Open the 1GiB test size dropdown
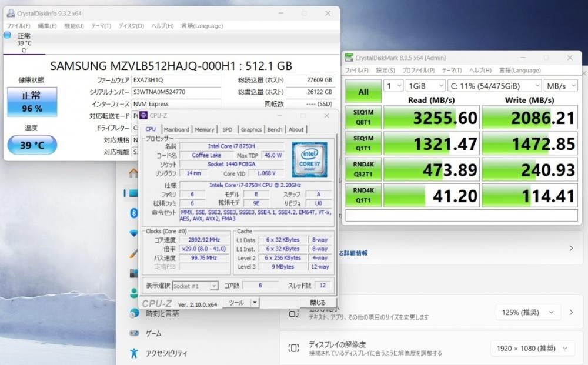588x365 pixels. (426, 86)
